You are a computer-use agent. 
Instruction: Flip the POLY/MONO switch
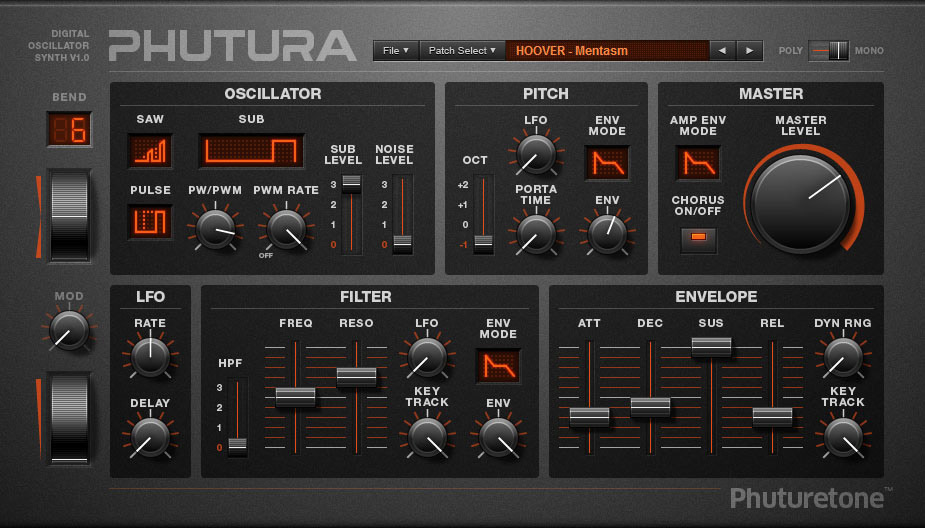pos(828,51)
